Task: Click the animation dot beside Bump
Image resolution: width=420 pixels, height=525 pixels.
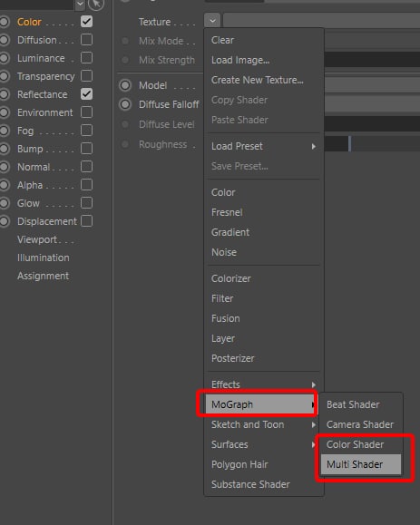Action: [4, 149]
